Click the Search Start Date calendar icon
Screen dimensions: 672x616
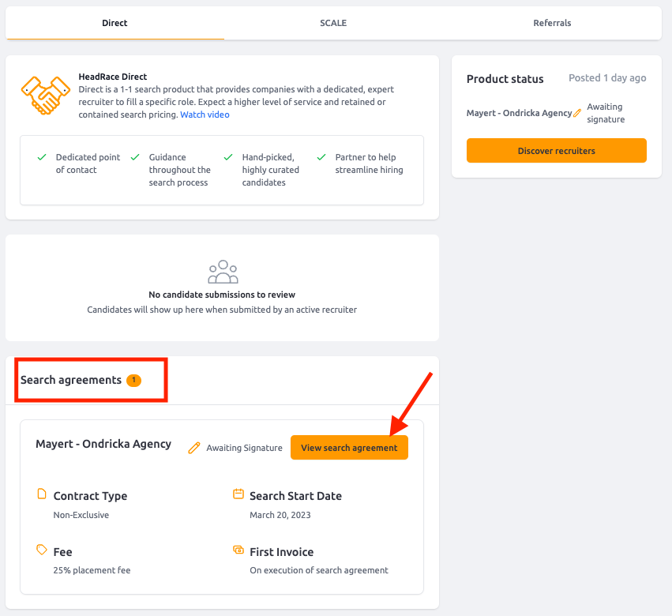(x=238, y=494)
